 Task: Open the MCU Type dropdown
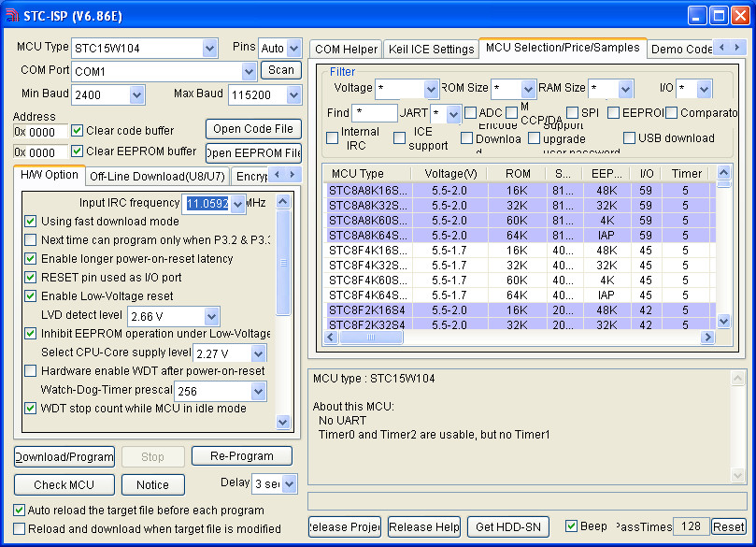point(209,49)
